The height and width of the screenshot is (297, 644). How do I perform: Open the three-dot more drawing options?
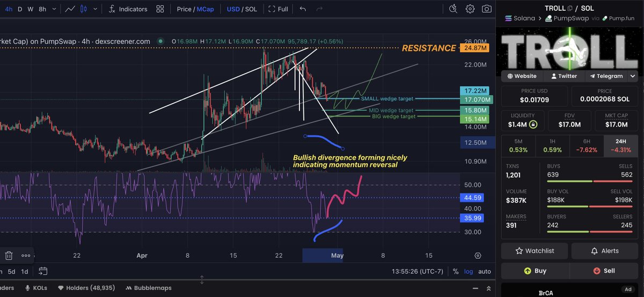26,256
